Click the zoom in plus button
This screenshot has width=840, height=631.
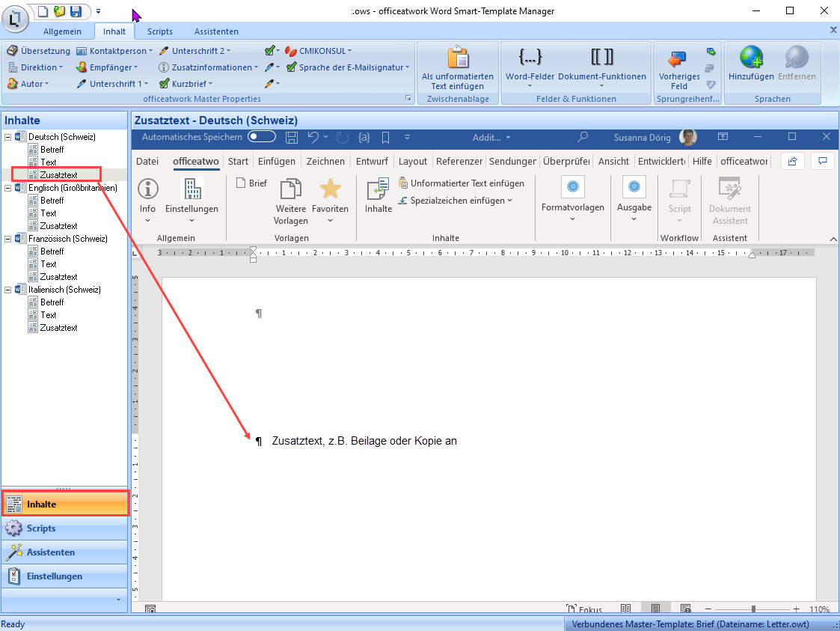[796, 609]
